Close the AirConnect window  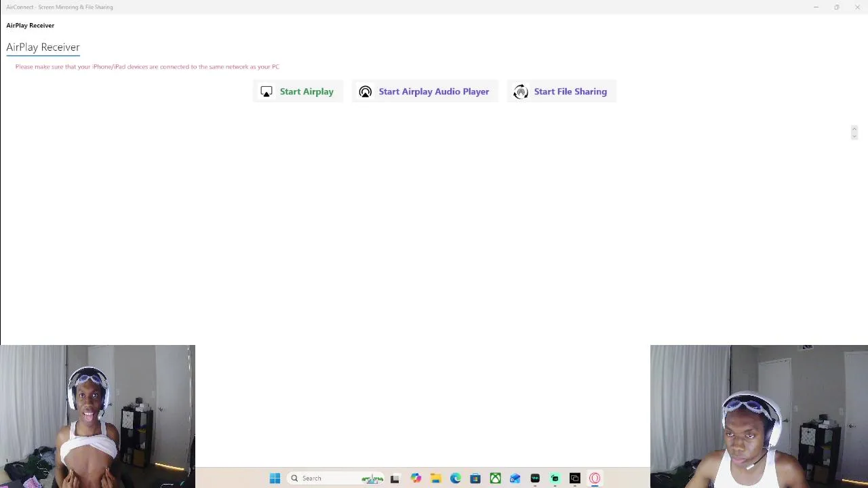pyautogui.click(x=857, y=7)
